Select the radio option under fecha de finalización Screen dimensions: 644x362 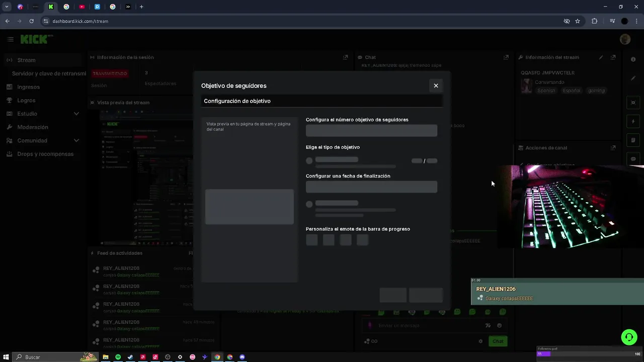[309, 204]
